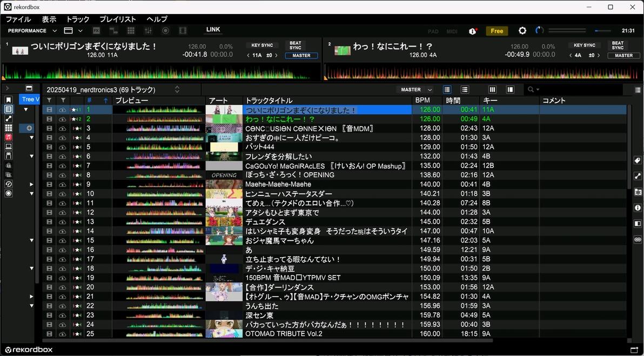
Task: Enable MASTER on deck 2
Action: [x=623, y=56]
